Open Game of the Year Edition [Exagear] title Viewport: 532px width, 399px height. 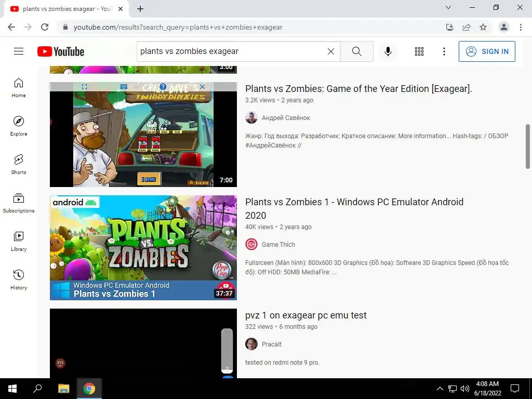(x=358, y=88)
